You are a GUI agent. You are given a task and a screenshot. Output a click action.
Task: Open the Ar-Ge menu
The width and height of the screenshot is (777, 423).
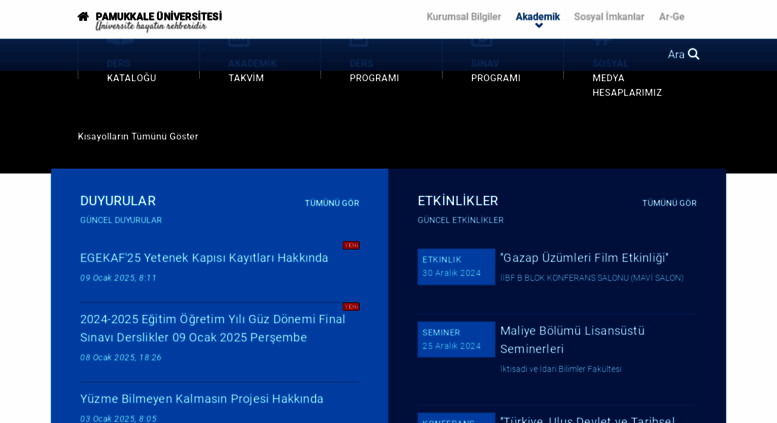(x=671, y=17)
